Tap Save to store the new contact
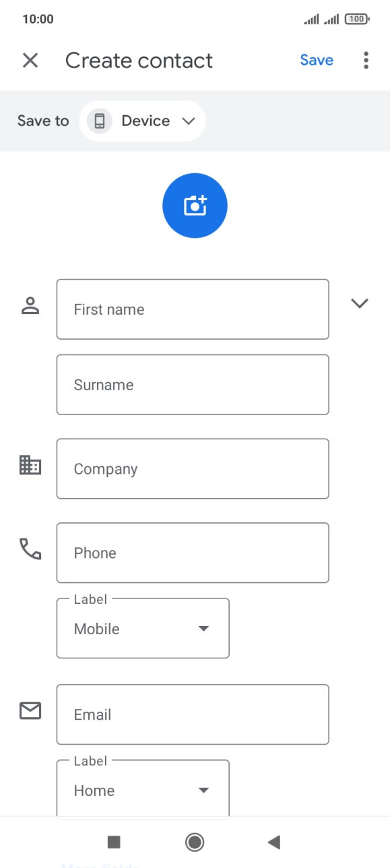This screenshot has width=390, height=868. click(x=316, y=60)
